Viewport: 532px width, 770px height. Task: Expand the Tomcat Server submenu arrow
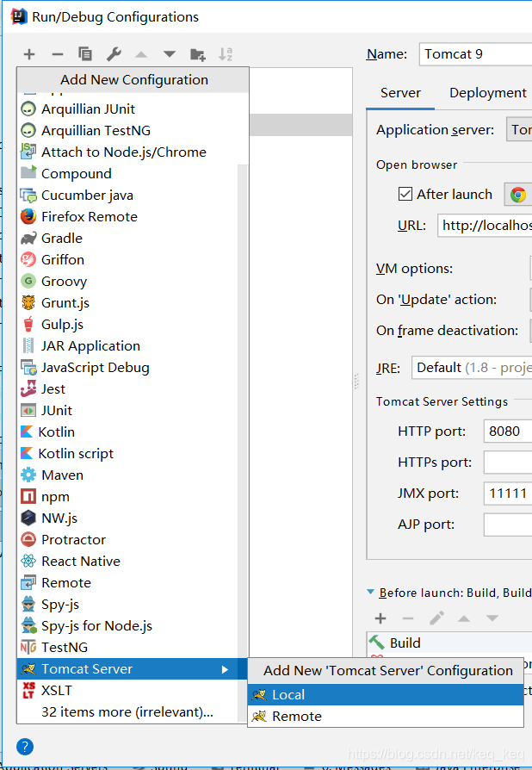pos(225,669)
